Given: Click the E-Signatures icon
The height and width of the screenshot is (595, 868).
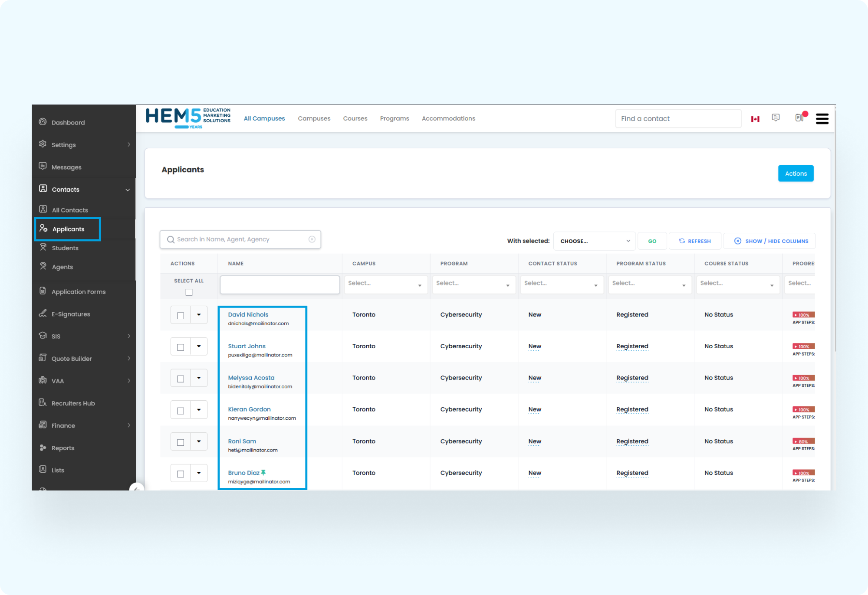Looking at the screenshot, I should tap(42, 314).
